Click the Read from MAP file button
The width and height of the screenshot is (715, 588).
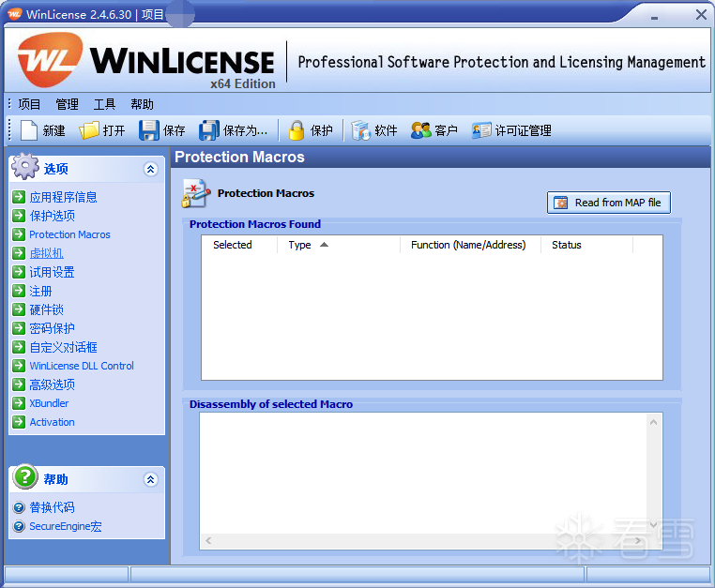tap(609, 203)
